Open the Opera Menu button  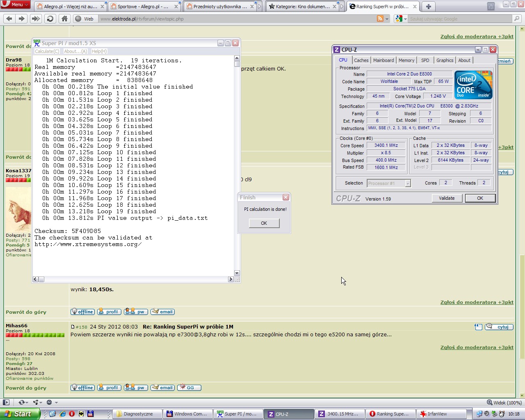point(16,5)
